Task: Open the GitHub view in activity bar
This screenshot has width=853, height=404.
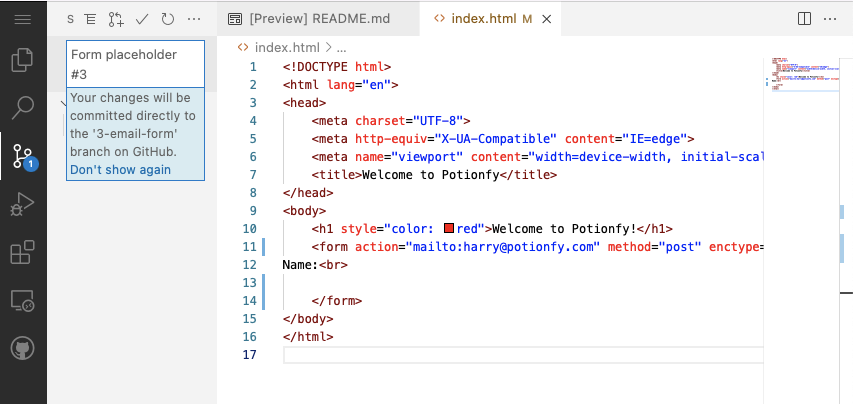Action: pos(22,348)
